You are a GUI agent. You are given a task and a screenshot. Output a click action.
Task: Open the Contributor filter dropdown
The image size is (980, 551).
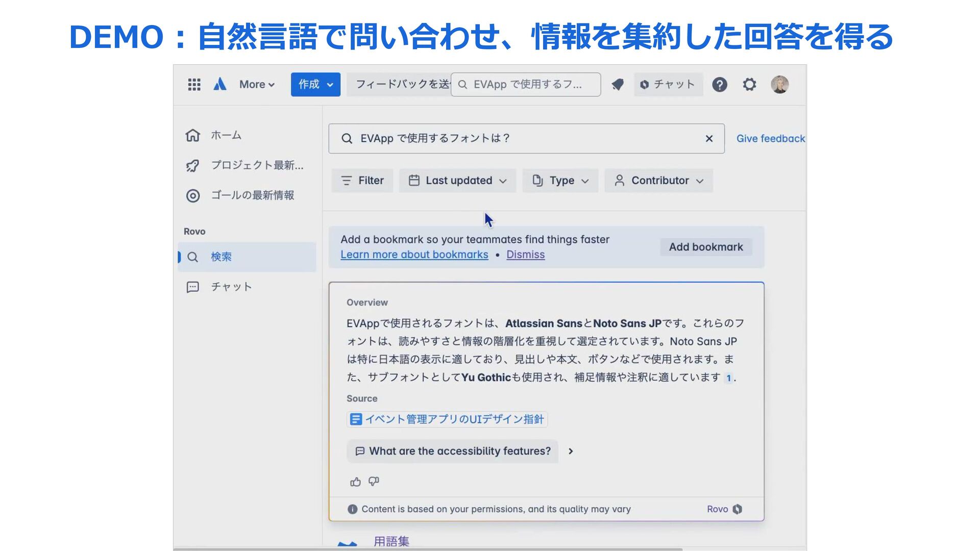click(x=659, y=181)
